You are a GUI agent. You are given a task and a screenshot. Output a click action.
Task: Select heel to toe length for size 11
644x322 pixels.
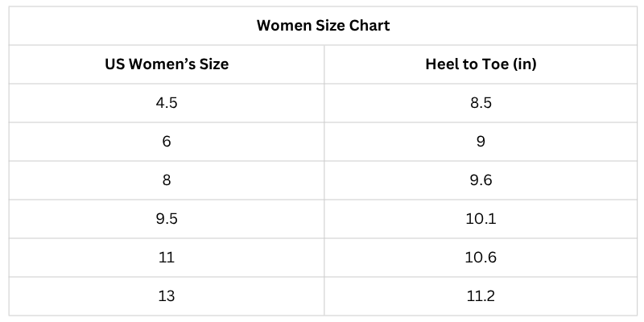point(481,258)
